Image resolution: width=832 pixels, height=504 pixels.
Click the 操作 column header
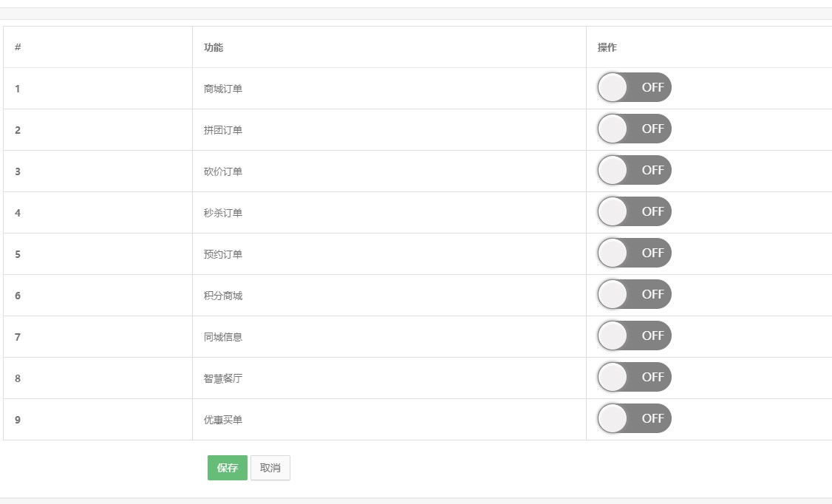(607, 47)
